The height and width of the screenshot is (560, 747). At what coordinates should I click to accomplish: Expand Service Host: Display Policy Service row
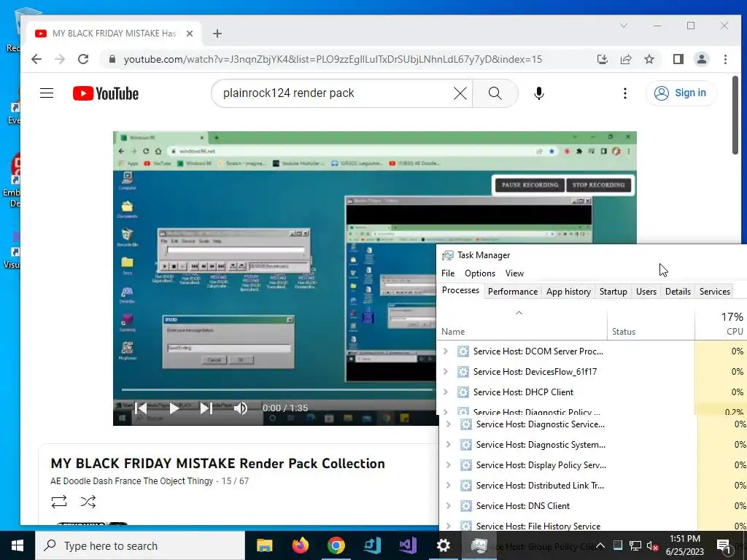[x=449, y=465]
